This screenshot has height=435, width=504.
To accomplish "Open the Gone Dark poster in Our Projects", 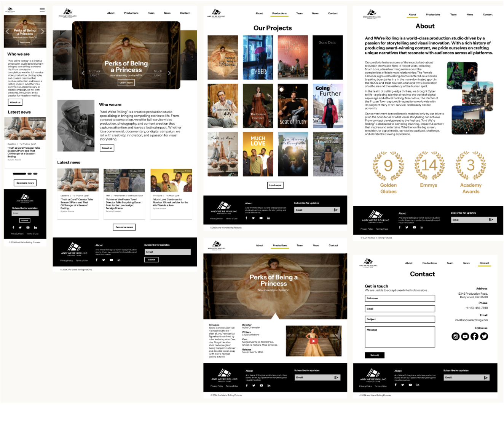I will click(328, 57).
